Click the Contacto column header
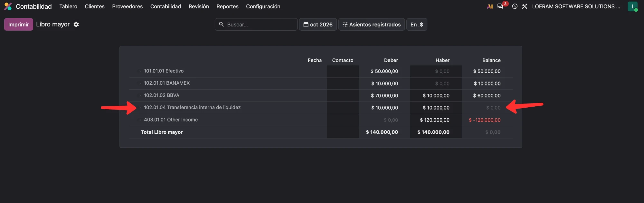Viewport: 644px width, 203px height. [343, 60]
